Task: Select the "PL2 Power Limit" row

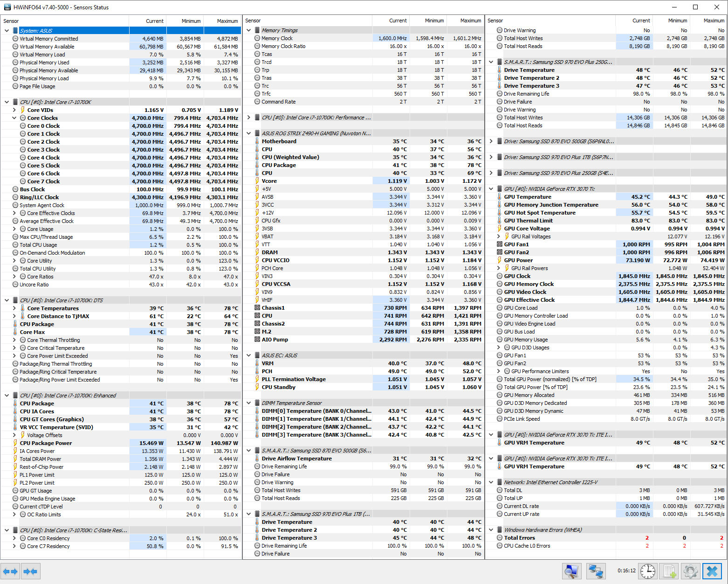Action: click(x=121, y=483)
